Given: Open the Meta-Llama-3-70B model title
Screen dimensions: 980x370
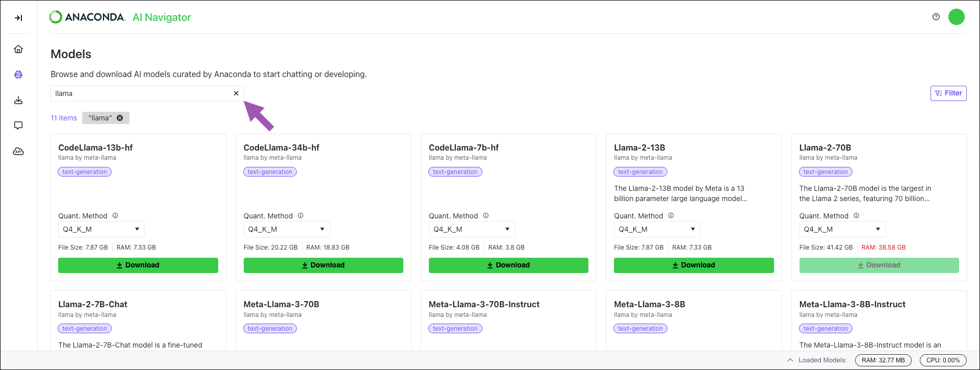Looking at the screenshot, I should point(281,304).
